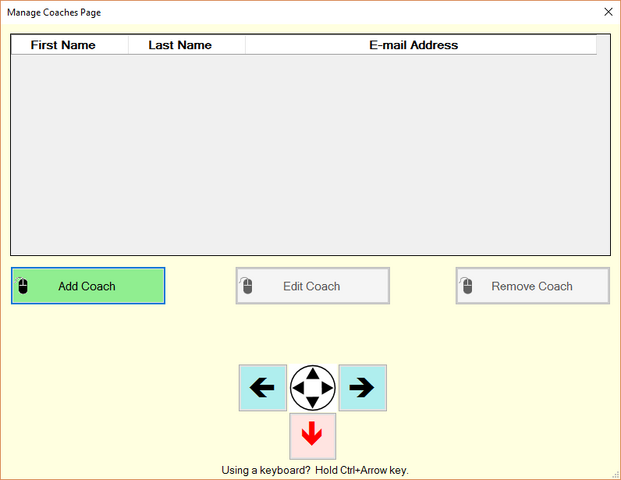Sort by the E-mail Address column header

(x=421, y=45)
